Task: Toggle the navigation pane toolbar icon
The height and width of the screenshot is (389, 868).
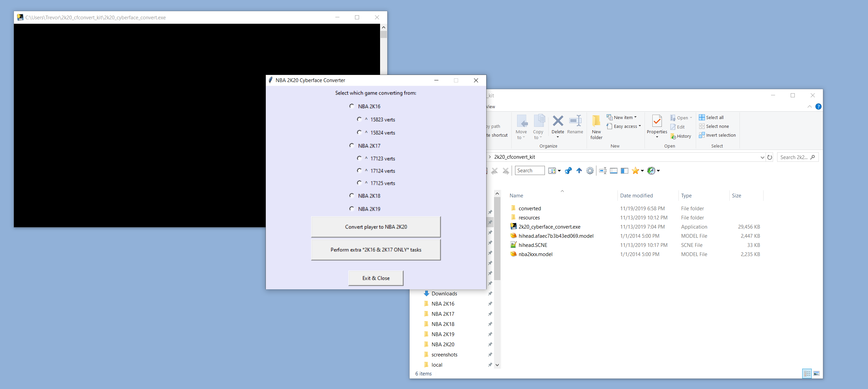Action: pos(625,171)
